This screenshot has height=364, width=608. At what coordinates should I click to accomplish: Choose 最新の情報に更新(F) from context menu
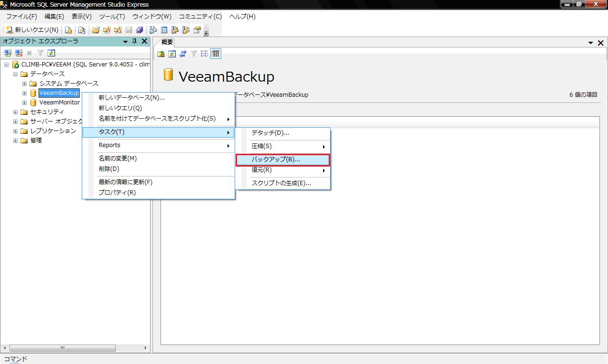[x=159, y=182]
